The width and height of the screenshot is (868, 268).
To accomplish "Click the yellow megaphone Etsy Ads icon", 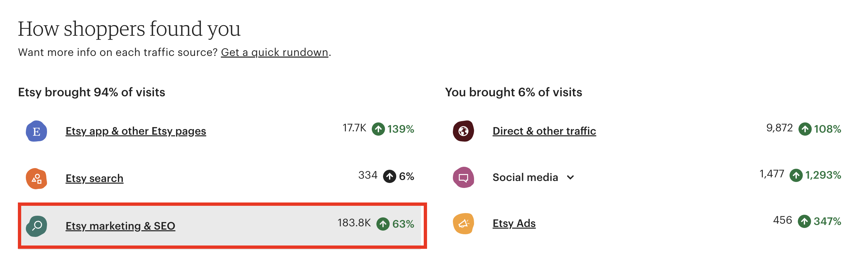I will click(x=463, y=224).
